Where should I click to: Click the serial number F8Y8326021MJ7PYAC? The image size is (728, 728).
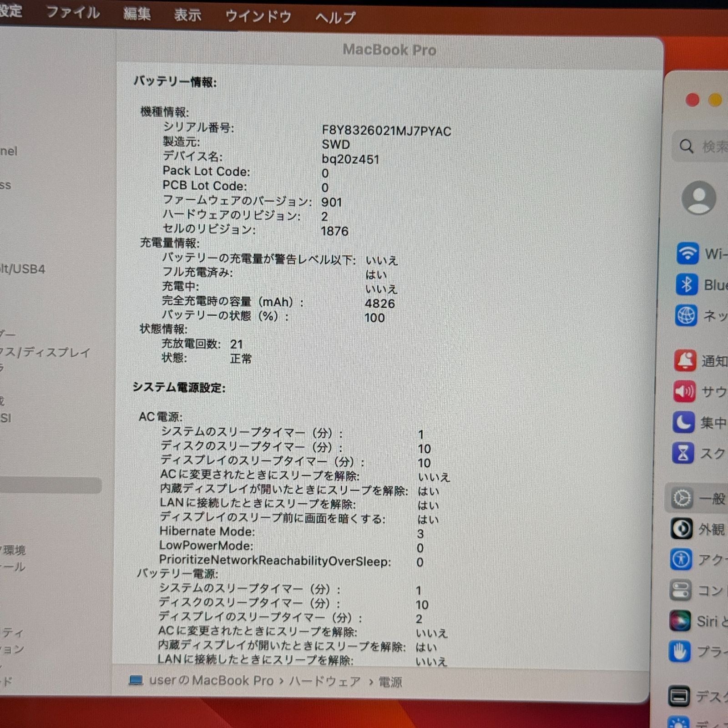386,131
